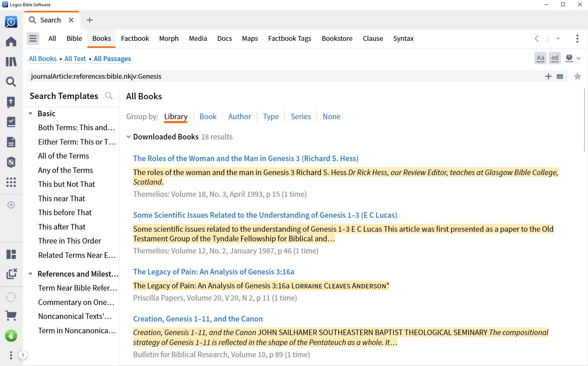This screenshot has height=366, width=588.
Task: Open dropdown arrow beside visual filter icon
Action: tap(579, 58)
